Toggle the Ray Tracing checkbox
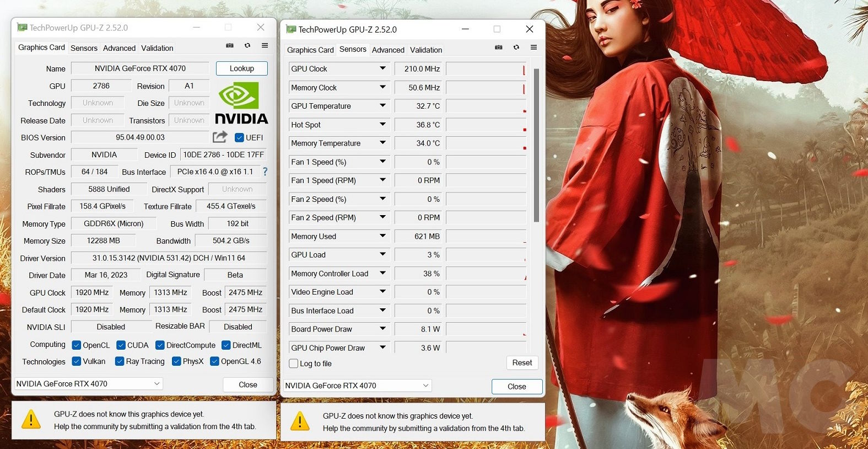Viewport: 868px width, 449px height. (x=119, y=361)
